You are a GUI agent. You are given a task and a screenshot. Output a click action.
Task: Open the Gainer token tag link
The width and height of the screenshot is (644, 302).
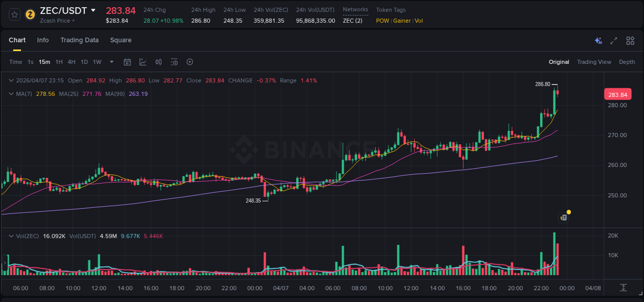click(x=401, y=21)
